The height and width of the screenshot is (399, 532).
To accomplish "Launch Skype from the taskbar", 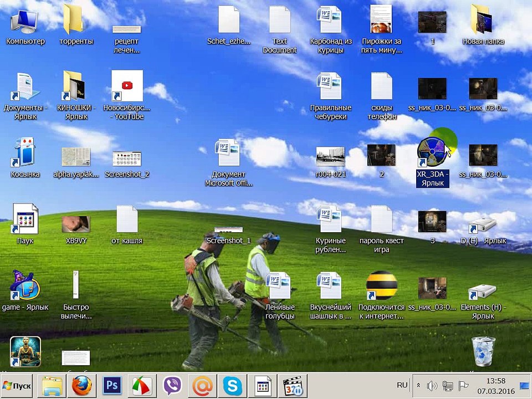I will pyautogui.click(x=233, y=386).
